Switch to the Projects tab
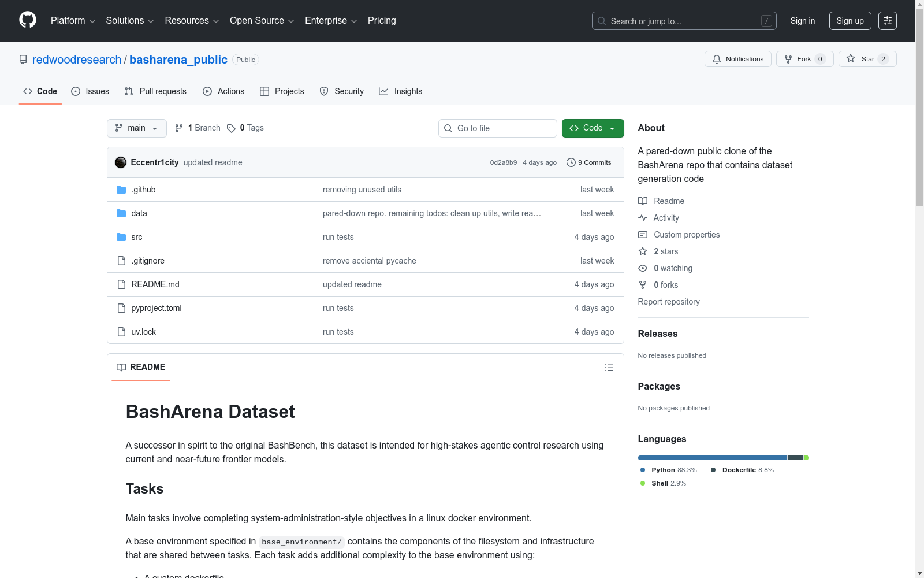 282,91
